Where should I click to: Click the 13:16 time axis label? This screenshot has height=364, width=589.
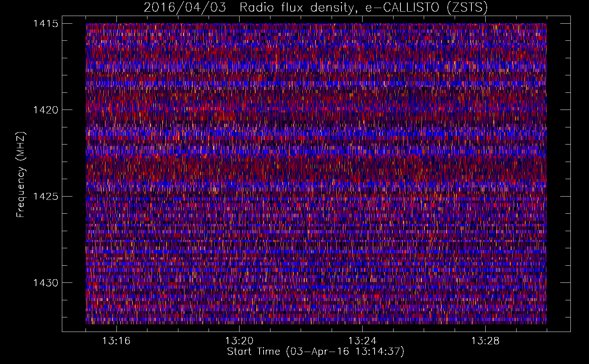[116, 341]
